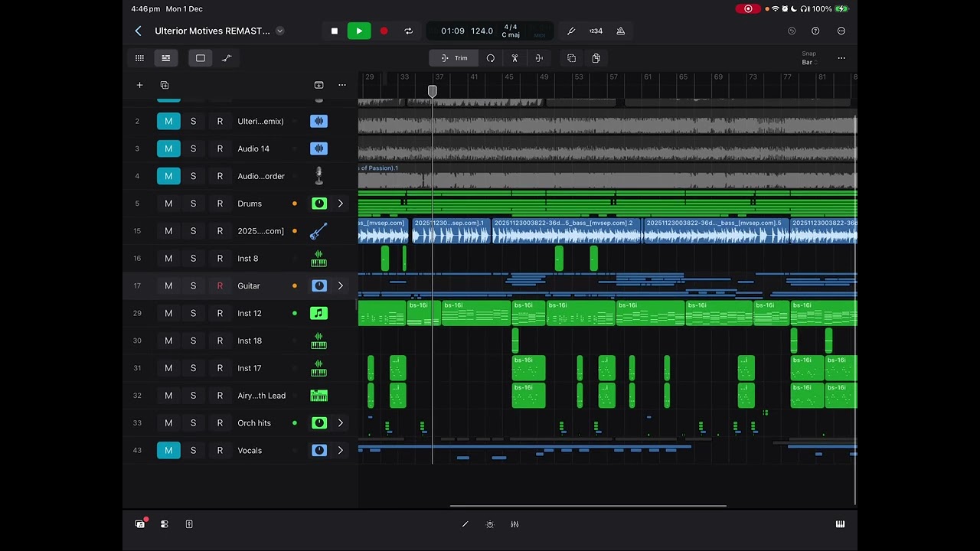Click the guitar icon on track 15

tap(319, 231)
